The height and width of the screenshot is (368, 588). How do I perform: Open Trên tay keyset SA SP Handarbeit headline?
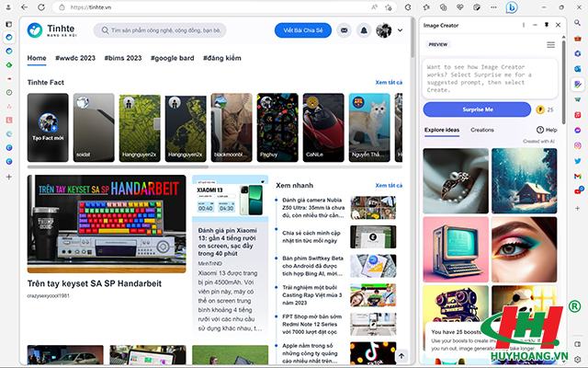95,284
